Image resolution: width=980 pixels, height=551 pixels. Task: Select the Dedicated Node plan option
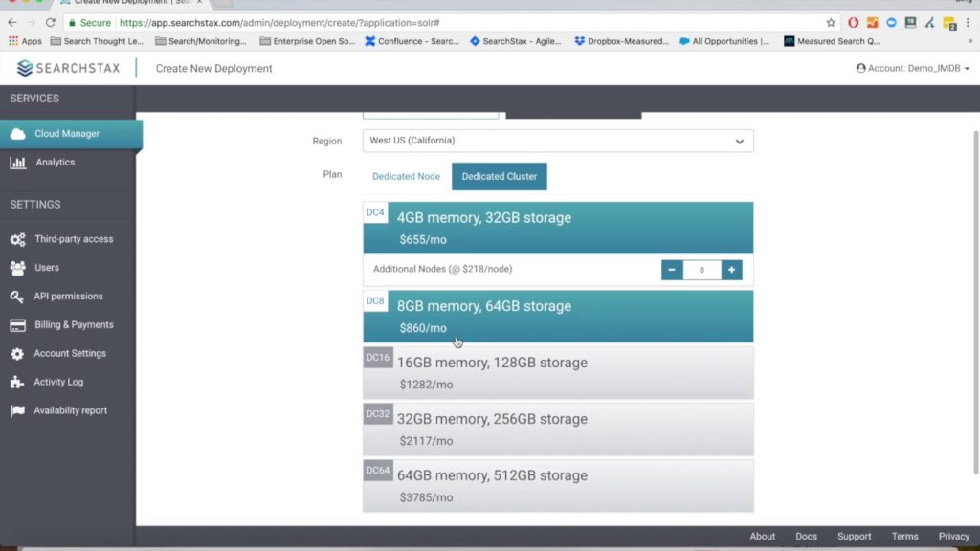click(x=406, y=176)
